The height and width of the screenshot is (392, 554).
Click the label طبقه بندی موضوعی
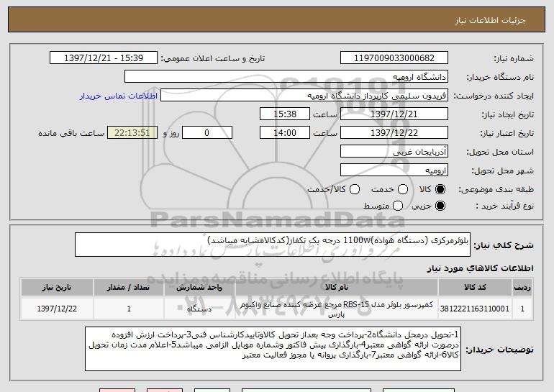pos(496,190)
